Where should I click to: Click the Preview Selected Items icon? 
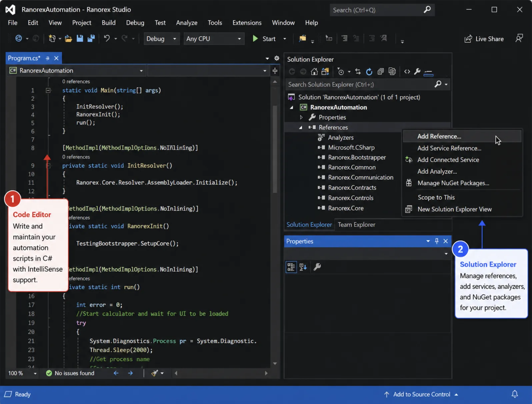click(428, 72)
